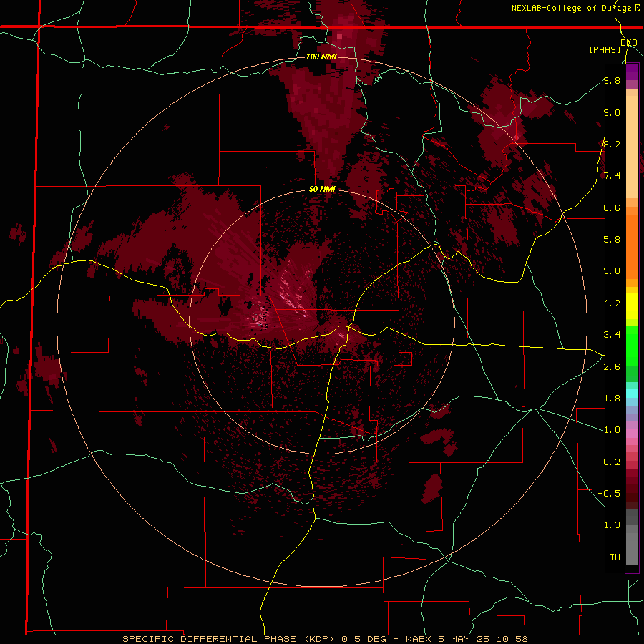644x644 pixels.
Task: Click the purple top segment of color bar
Action: pos(632,72)
